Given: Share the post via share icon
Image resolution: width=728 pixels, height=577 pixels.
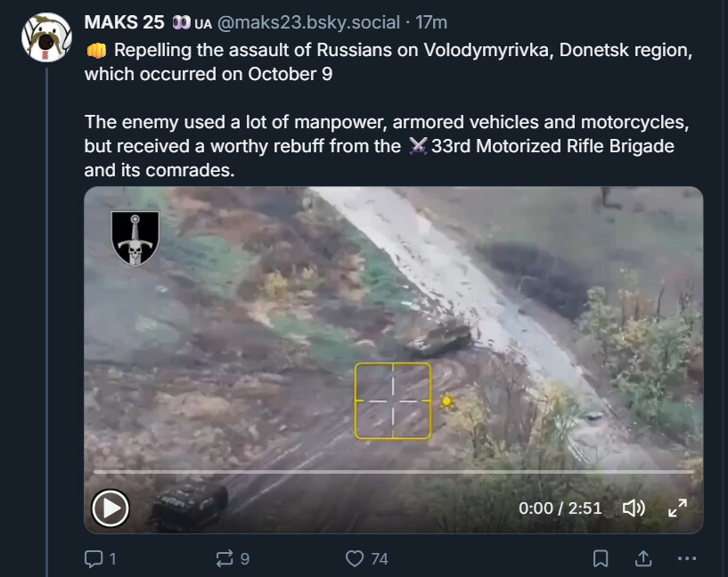Looking at the screenshot, I should [643, 558].
